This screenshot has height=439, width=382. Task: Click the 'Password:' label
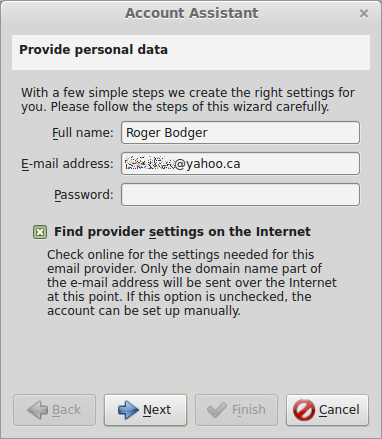[84, 195]
